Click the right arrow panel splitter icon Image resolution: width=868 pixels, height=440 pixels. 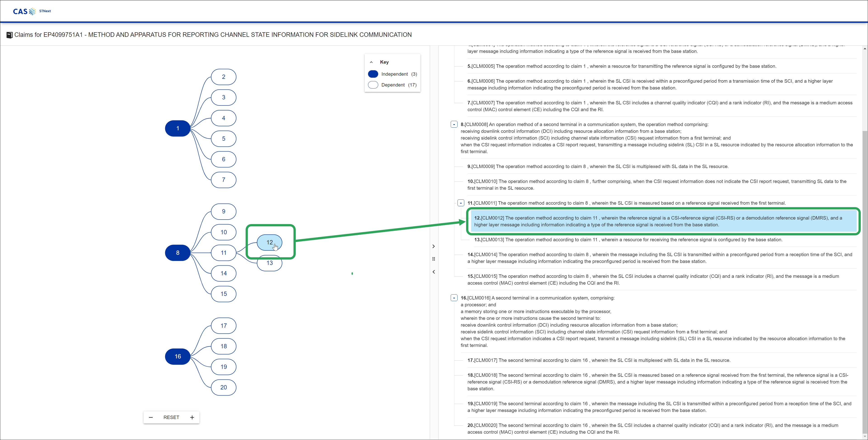click(434, 246)
